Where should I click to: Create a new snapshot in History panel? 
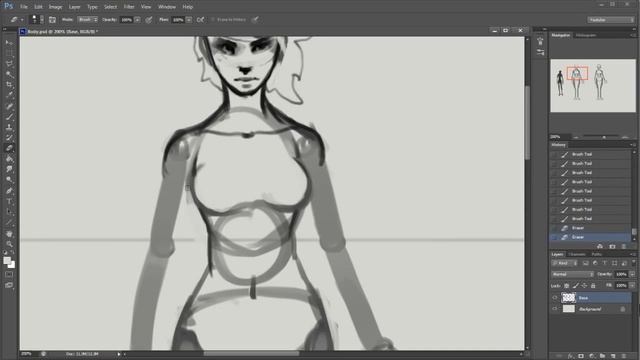[x=612, y=246]
